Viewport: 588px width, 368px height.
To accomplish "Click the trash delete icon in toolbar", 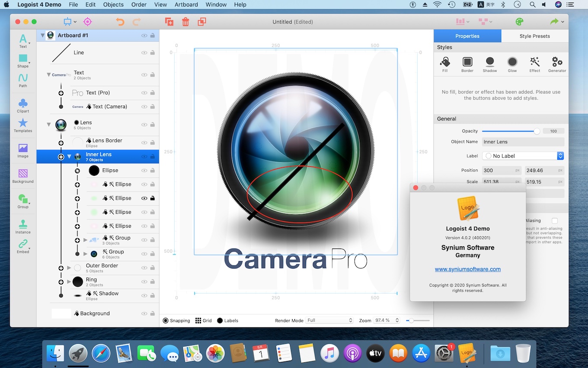I will coord(185,22).
